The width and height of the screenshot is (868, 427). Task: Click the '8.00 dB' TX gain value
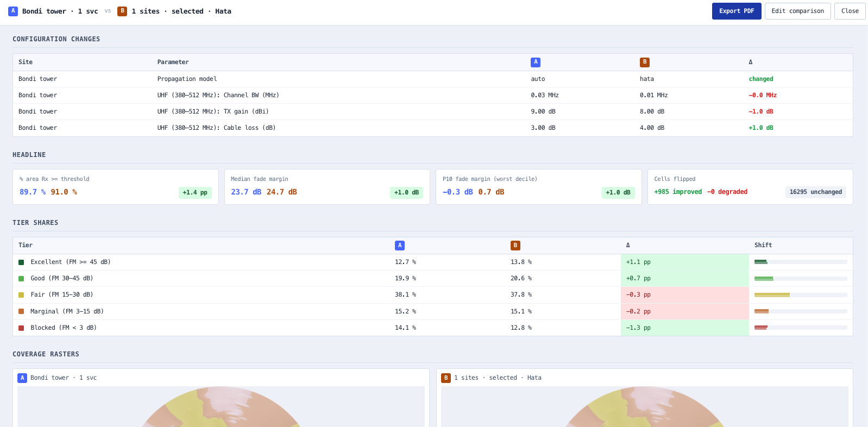[x=652, y=111]
